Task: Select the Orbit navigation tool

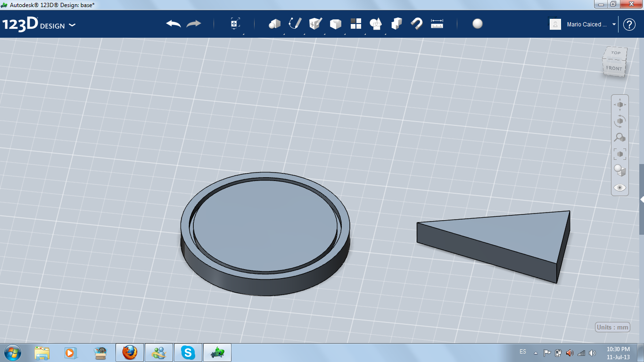Action: (620, 121)
